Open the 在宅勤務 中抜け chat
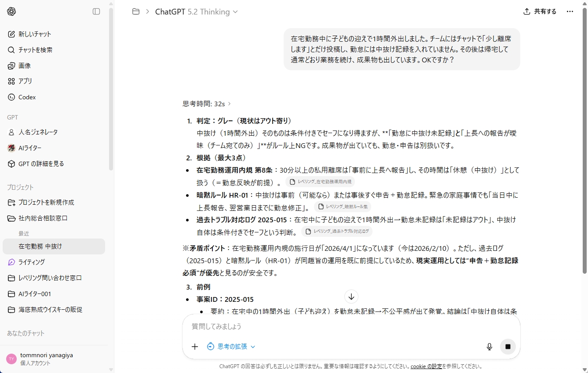The height and width of the screenshot is (373, 588). [54, 246]
